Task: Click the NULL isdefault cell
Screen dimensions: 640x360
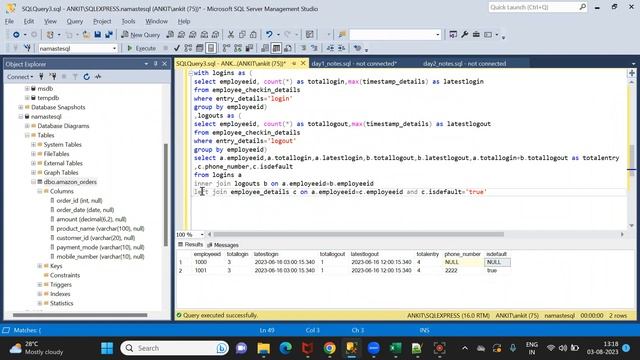Action: click(x=497, y=262)
